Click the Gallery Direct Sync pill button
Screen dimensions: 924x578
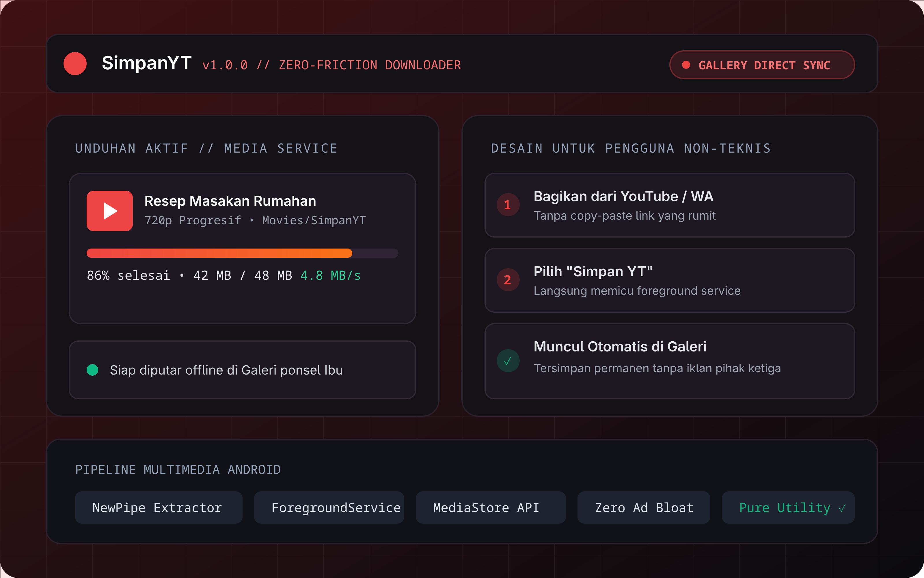coord(762,65)
